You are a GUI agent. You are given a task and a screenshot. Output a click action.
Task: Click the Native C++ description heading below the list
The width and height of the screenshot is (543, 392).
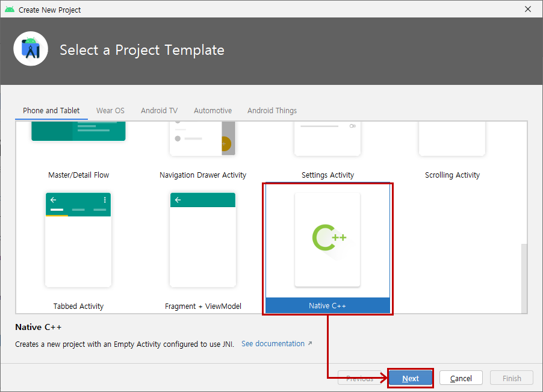pyautogui.click(x=39, y=327)
